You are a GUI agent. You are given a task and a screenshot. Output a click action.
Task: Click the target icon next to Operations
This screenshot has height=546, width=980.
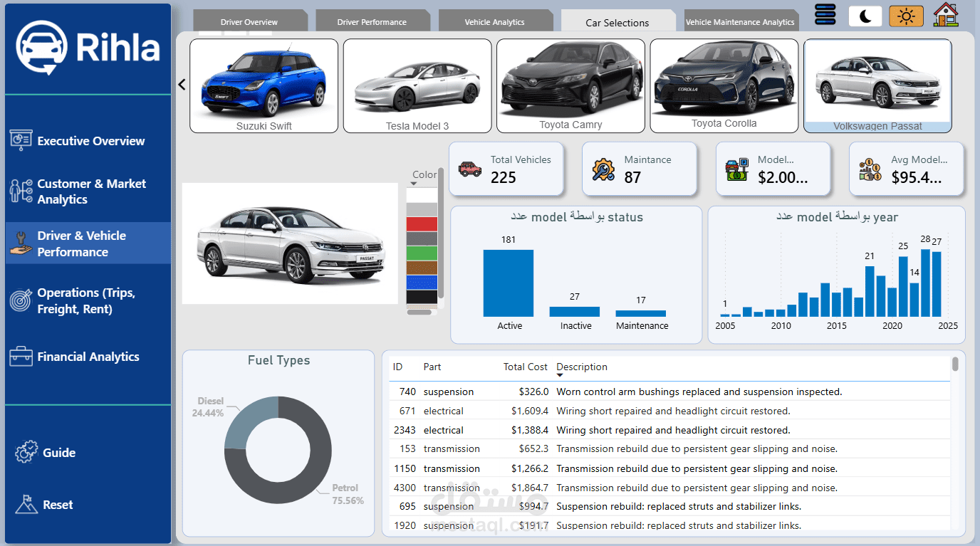click(21, 300)
